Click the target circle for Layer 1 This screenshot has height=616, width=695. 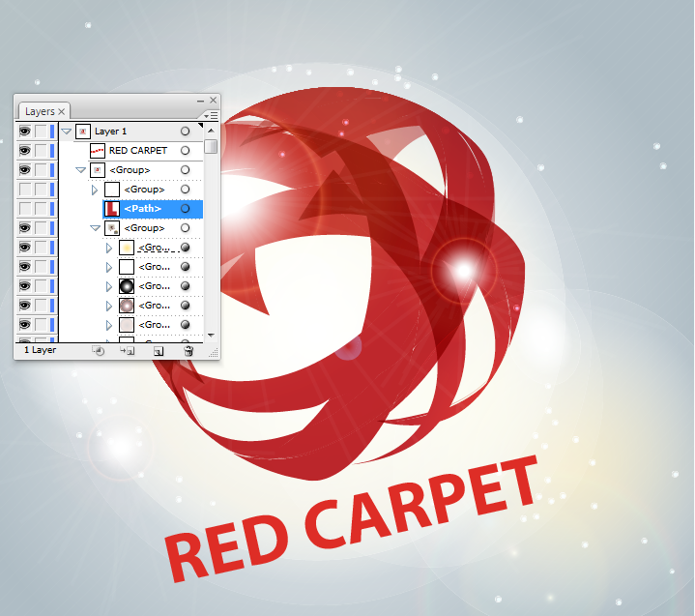click(x=186, y=132)
